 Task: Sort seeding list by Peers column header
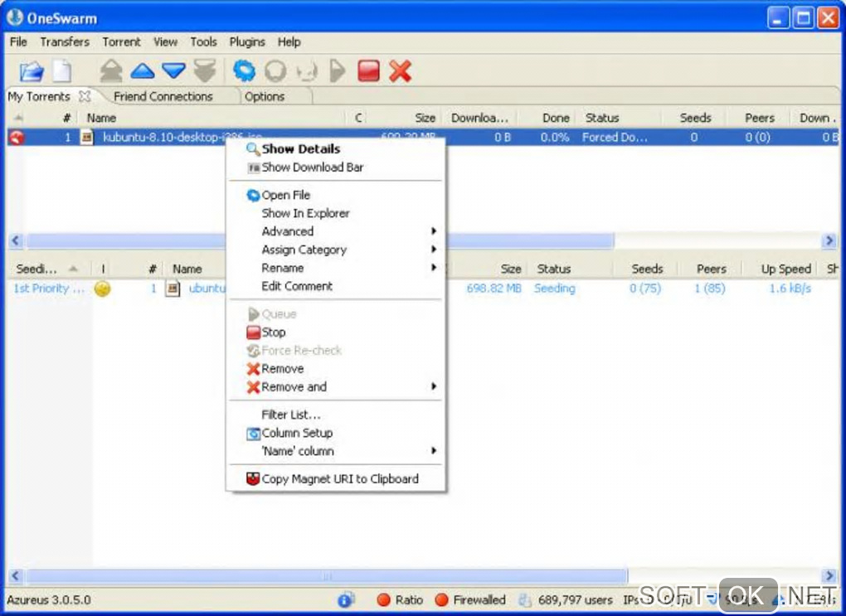(x=710, y=269)
